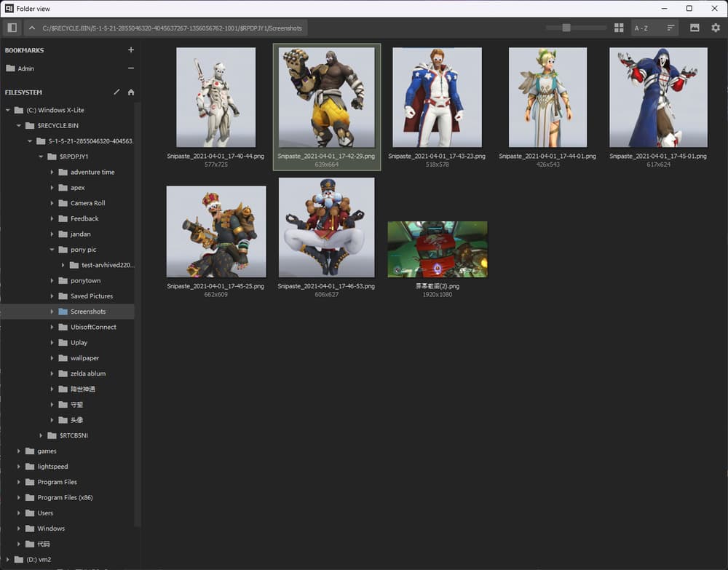Image resolution: width=728 pixels, height=570 pixels.
Task: Add a new bookmark with plus icon
Action: coord(131,50)
